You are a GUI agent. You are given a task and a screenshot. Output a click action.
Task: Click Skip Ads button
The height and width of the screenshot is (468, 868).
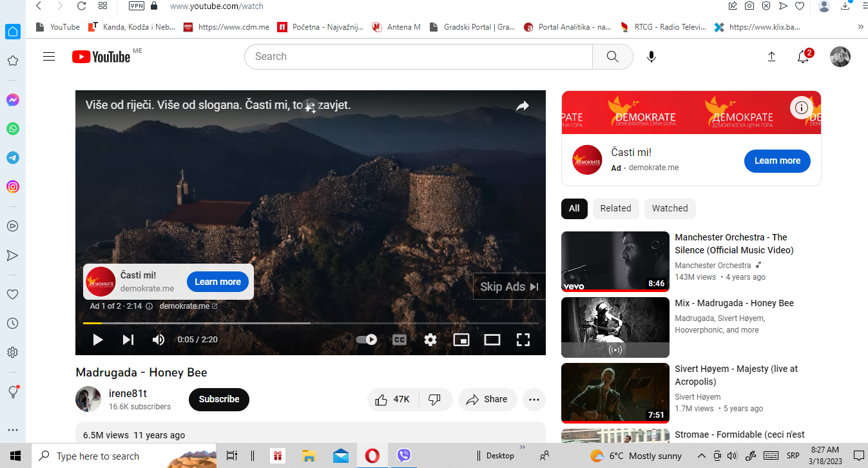coord(509,287)
